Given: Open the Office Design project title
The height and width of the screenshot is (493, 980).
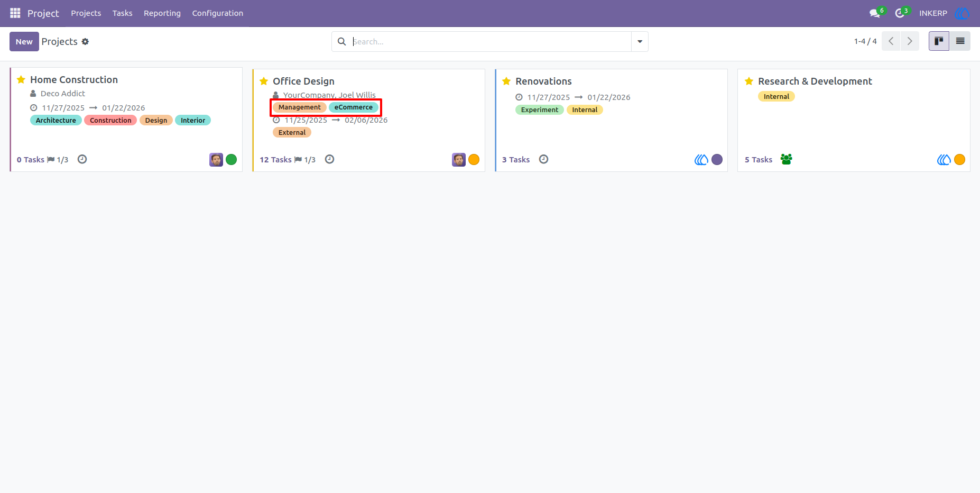Looking at the screenshot, I should 303,81.
